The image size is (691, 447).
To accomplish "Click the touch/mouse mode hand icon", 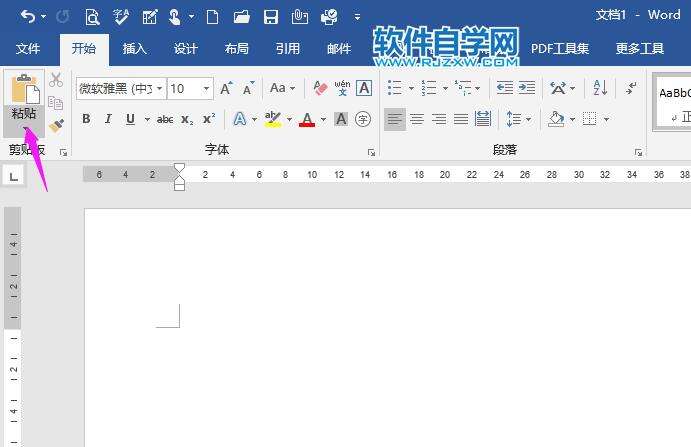I will coord(175,17).
